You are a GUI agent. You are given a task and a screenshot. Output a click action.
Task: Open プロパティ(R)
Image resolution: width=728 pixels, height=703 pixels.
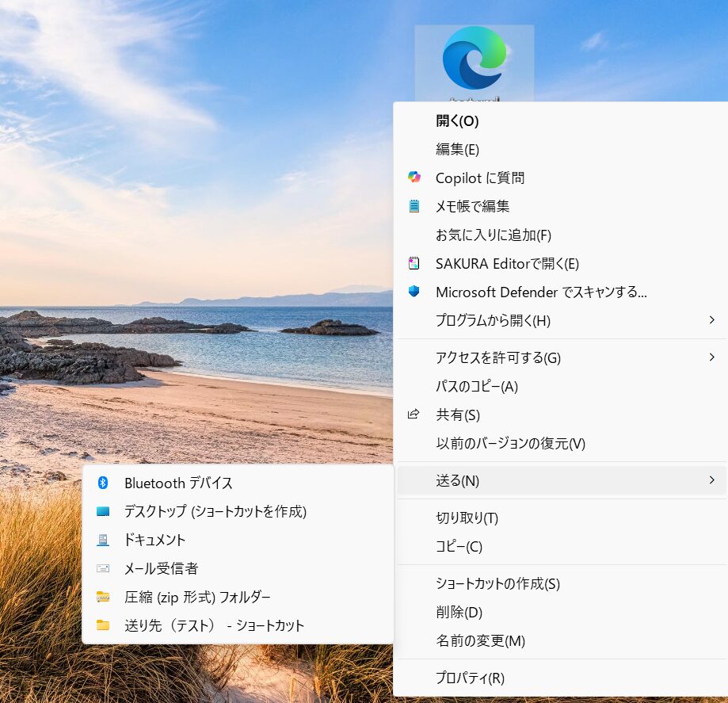[562, 678]
